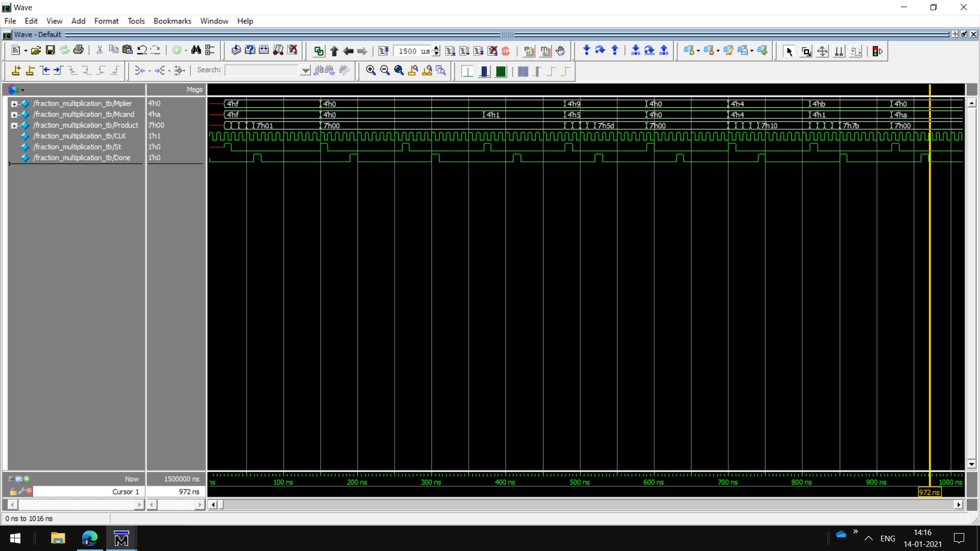Screen dimensions: 980x551
Task: Click the Step Into blue arrow icon
Action: coord(586,51)
